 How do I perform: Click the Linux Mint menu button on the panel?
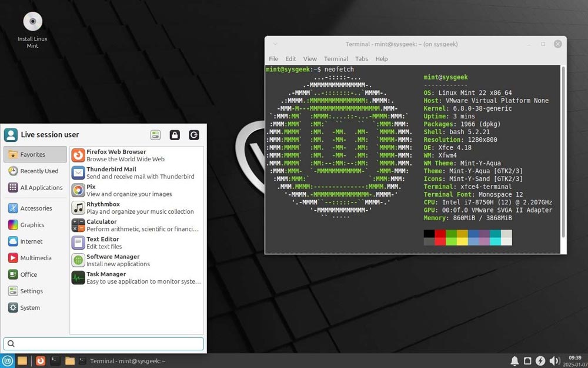coord(8,361)
